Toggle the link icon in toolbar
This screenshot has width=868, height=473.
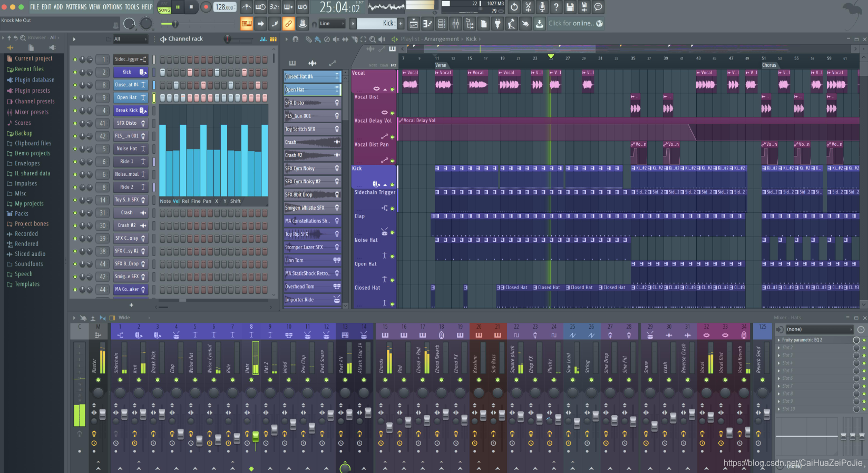tap(288, 23)
